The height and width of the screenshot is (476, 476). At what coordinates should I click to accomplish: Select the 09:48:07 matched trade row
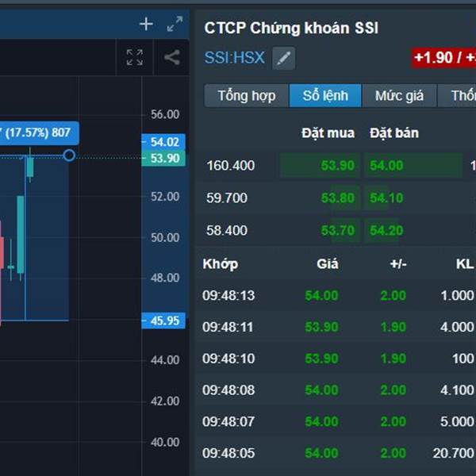(336, 422)
